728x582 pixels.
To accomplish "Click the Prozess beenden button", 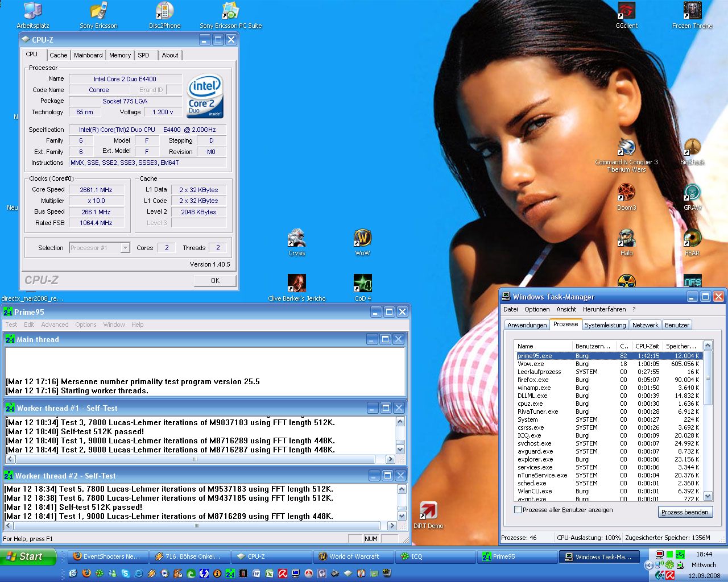I will click(x=685, y=512).
